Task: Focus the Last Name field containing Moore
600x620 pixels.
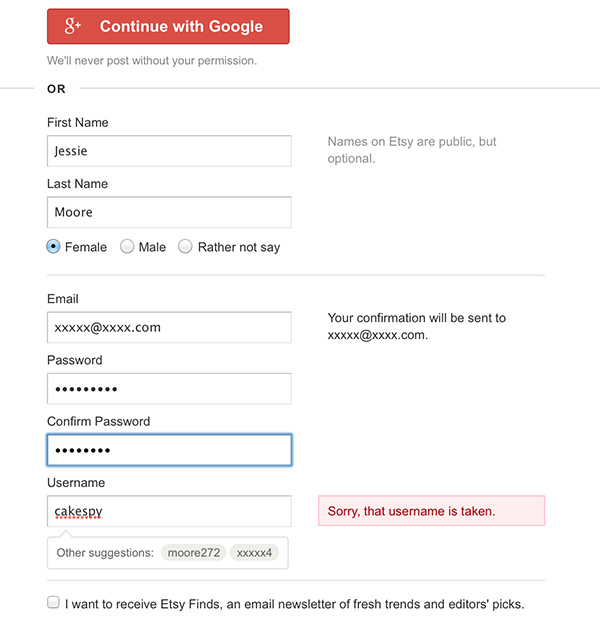Action: (x=169, y=212)
